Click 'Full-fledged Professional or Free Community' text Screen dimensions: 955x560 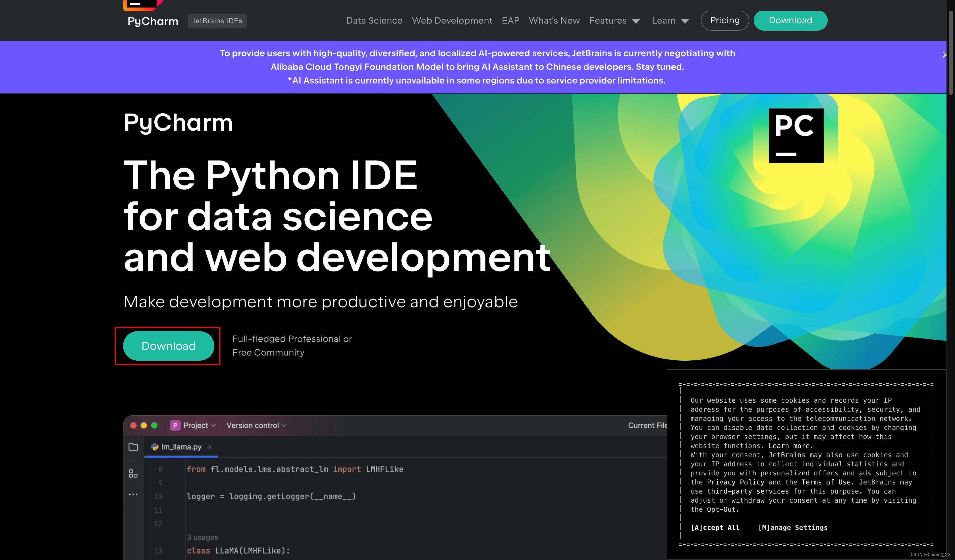point(292,345)
